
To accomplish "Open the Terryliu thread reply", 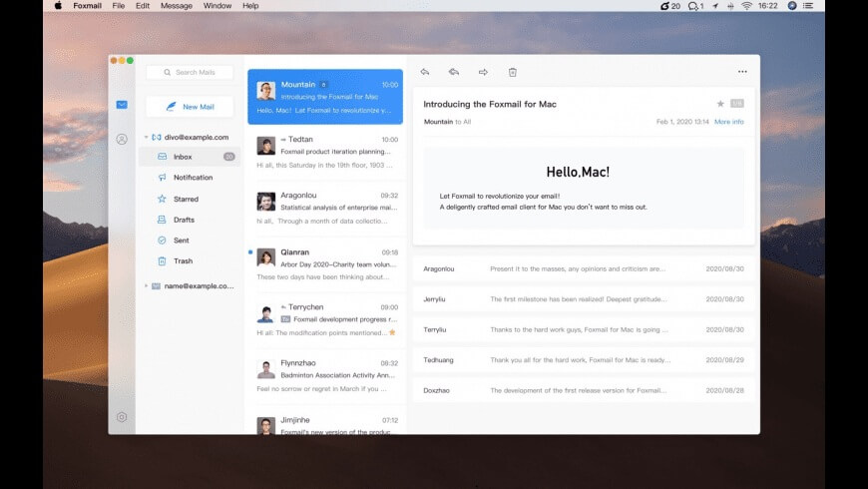I will click(x=584, y=329).
